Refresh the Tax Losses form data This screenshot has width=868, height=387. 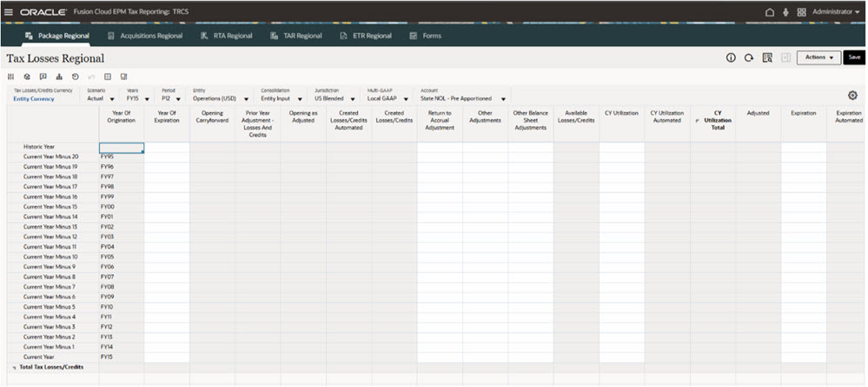[x=748, y=57]
